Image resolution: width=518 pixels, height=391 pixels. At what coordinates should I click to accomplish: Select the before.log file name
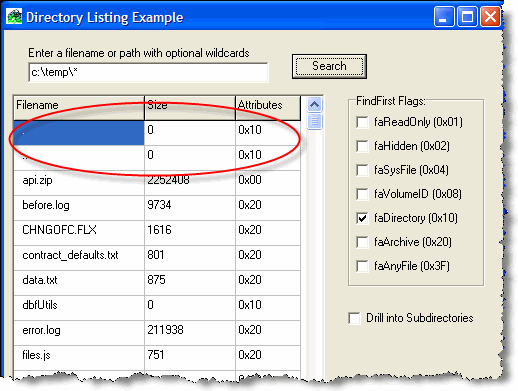coord(46,205)
